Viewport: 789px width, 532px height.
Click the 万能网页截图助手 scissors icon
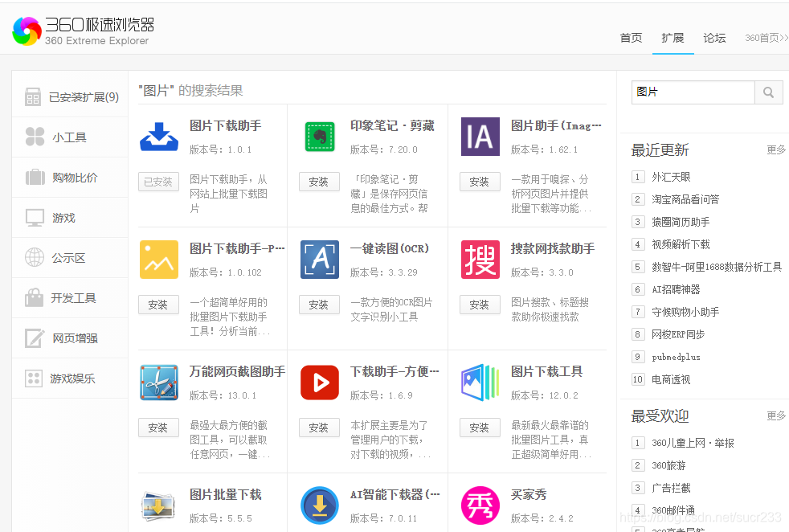point(158,383)
